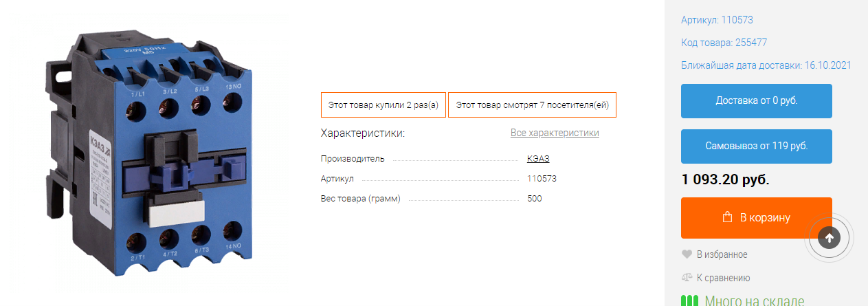Select 'В избранное' text link
The image size is (868, 306).
click(x=722, y=254)
